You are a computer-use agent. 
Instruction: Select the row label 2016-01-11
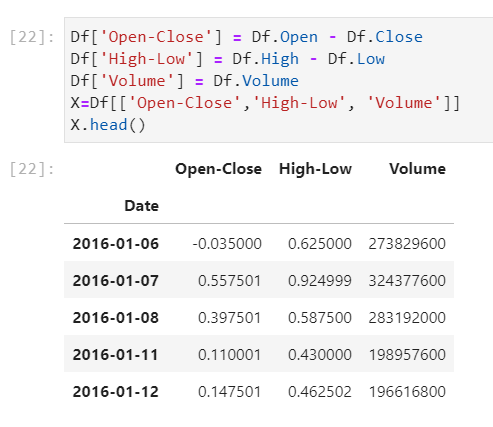coord(116,355)
